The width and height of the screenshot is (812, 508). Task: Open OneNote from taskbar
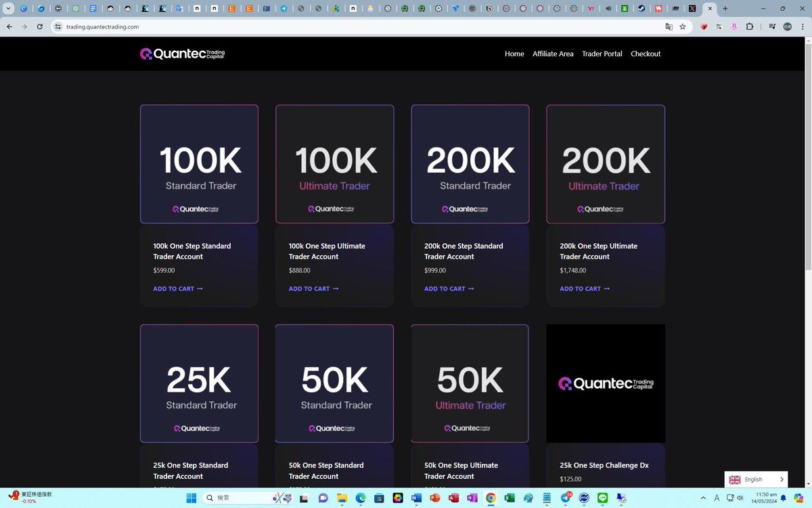tap(472, 498)
